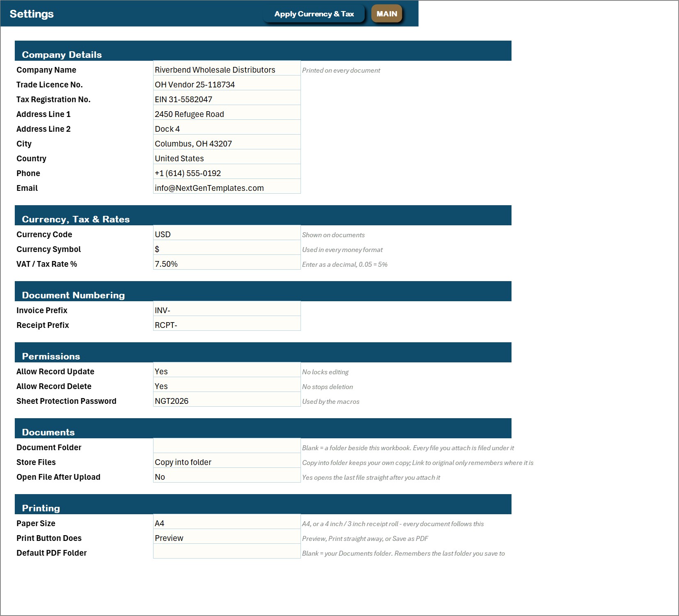Image resolution: width=679 pixels, height=616 pixels.
Task: Edit the Currency Symbol field
Action: (227, 247)
